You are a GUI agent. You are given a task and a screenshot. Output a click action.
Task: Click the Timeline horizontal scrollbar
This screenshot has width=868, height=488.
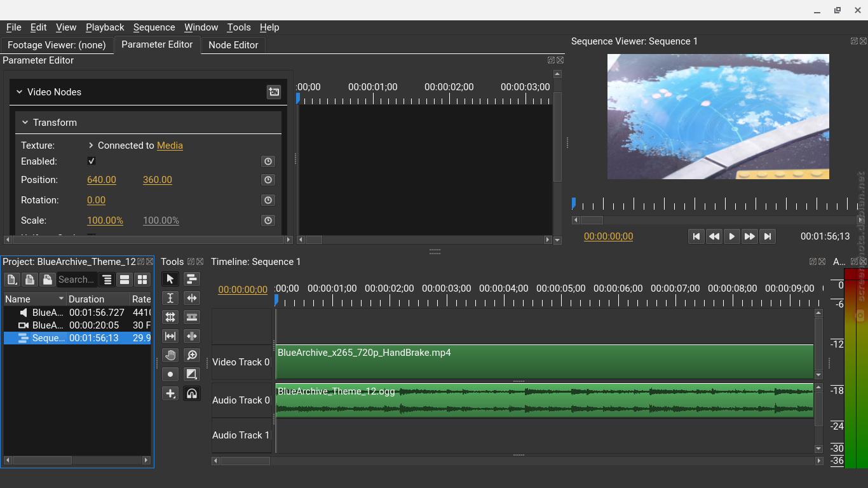pyautogui.click(x=518, y=461)
